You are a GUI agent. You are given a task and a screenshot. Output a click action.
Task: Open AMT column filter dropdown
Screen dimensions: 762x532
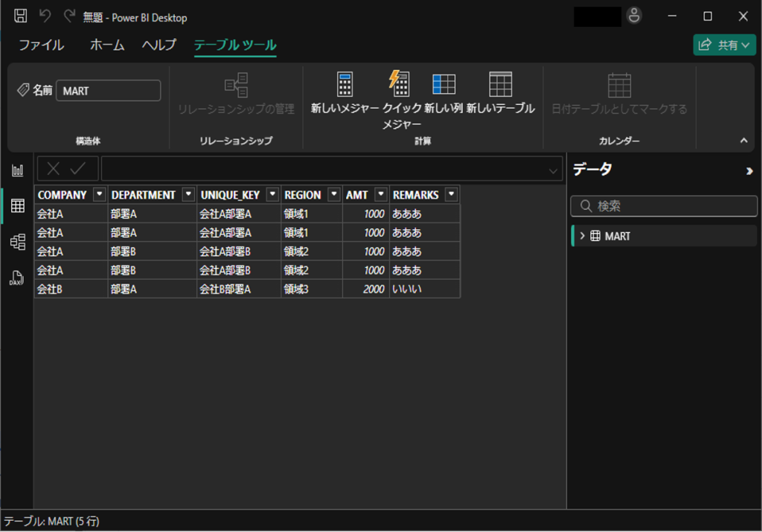pos(381,195)
